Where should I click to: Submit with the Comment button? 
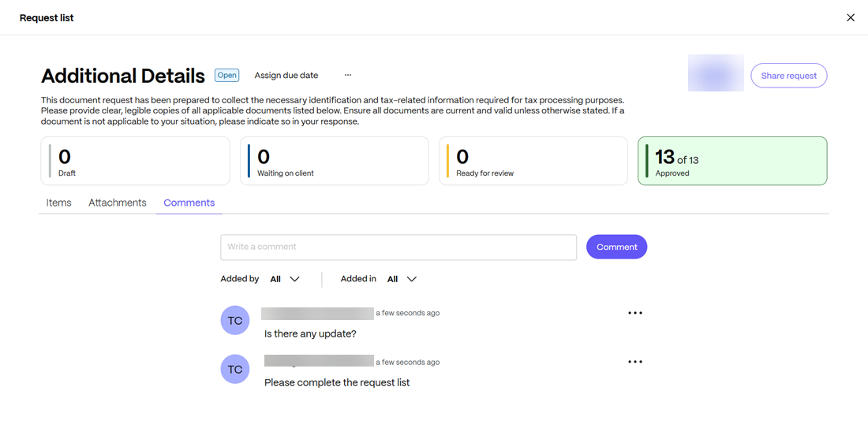coord(617,247)
